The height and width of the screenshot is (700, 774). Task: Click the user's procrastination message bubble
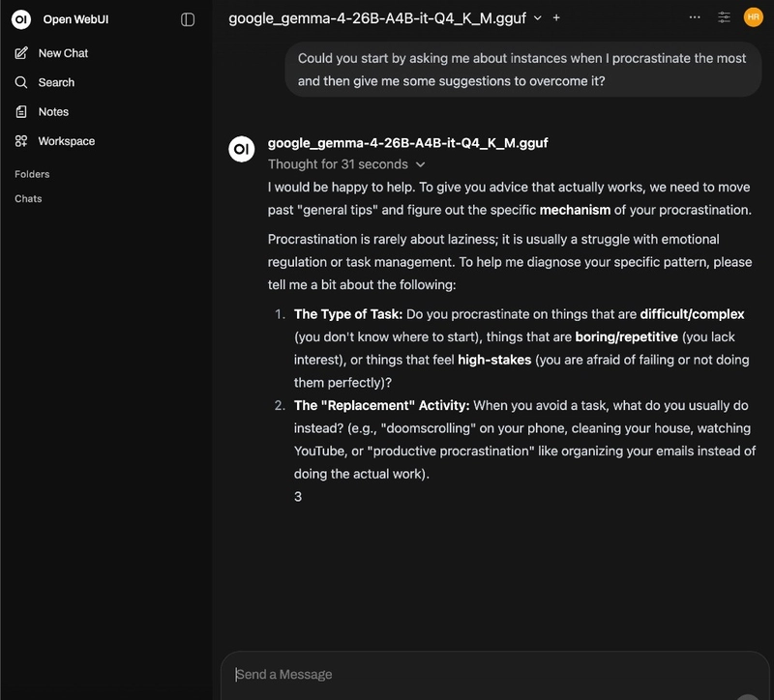(x=522, y=70)
